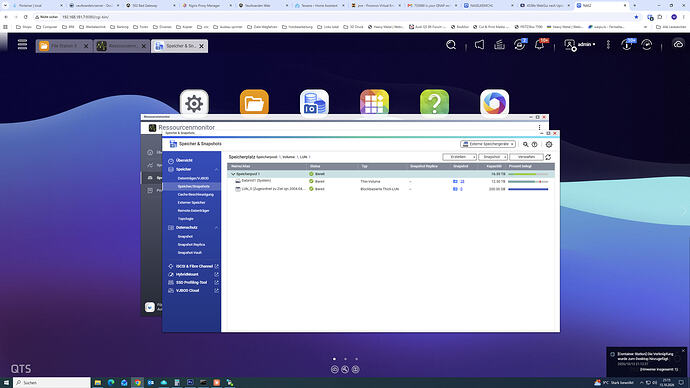Refresh the Speicherplatz list
This screenshot has height=388, width=690.
548,157
